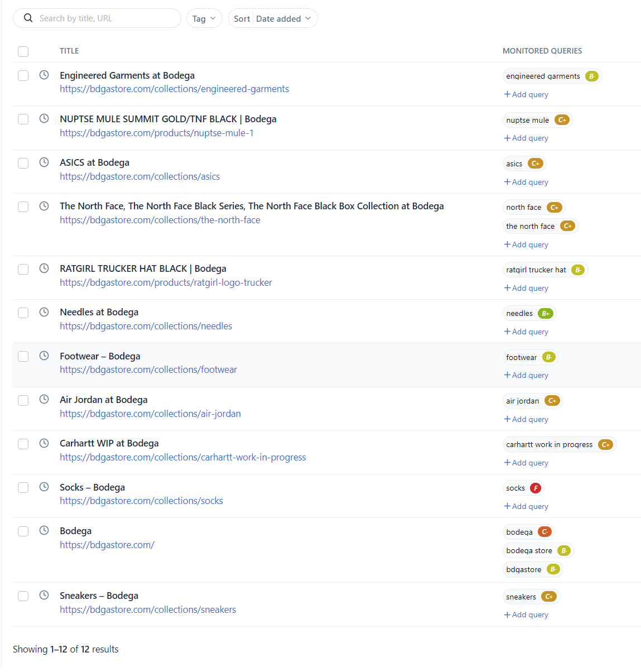Screen dimensions: 641x672
Task: Click the TITLE column header
Action: (69, 51)
